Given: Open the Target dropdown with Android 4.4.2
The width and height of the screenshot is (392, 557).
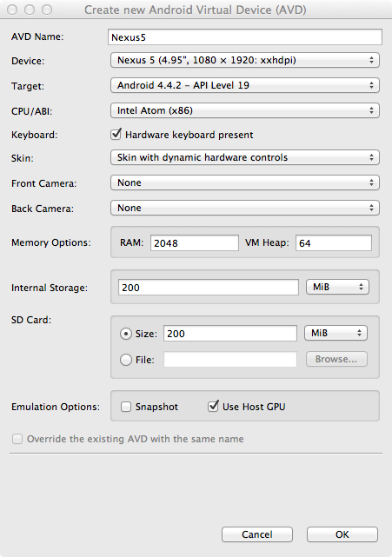Looking at the screenshot, I should coord(245,85).
